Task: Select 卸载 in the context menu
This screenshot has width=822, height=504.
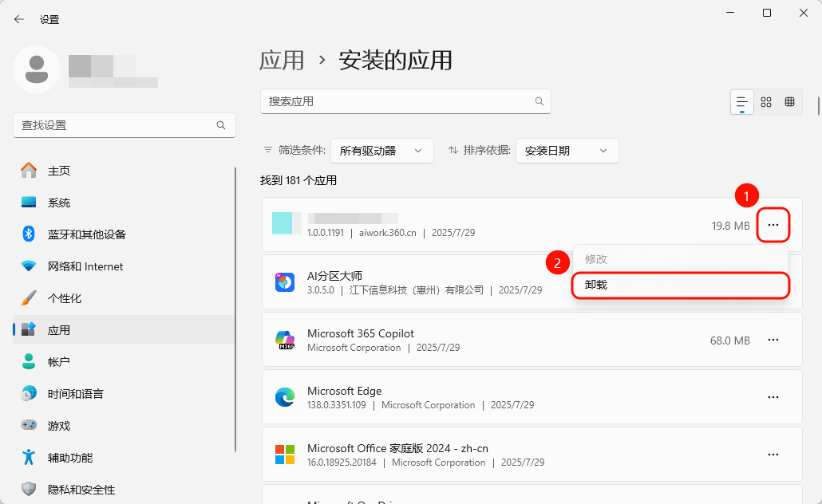Action: point(681,285)
